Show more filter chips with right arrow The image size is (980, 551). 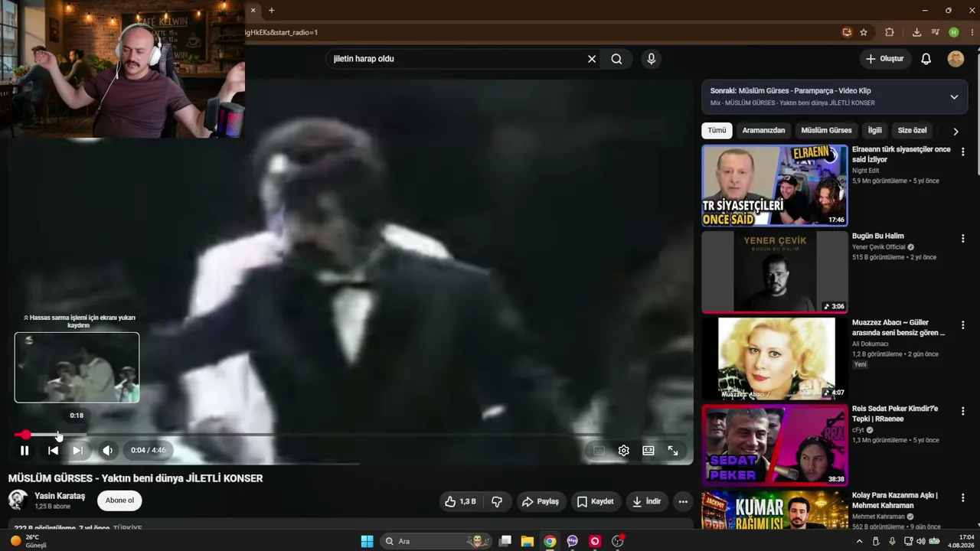point(955,132)
